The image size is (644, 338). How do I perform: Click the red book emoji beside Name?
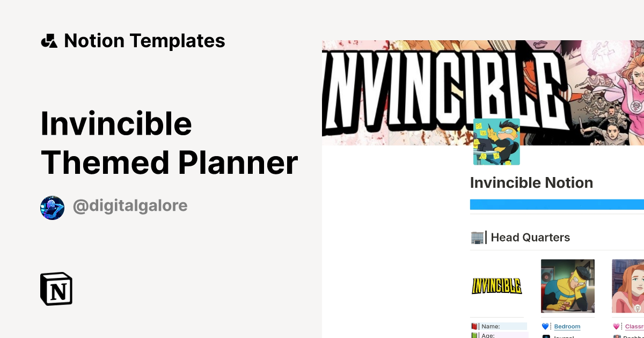[x=475, y=326]
